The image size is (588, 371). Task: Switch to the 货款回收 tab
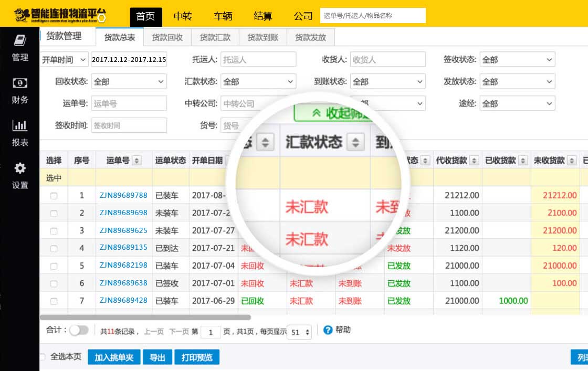167,37
